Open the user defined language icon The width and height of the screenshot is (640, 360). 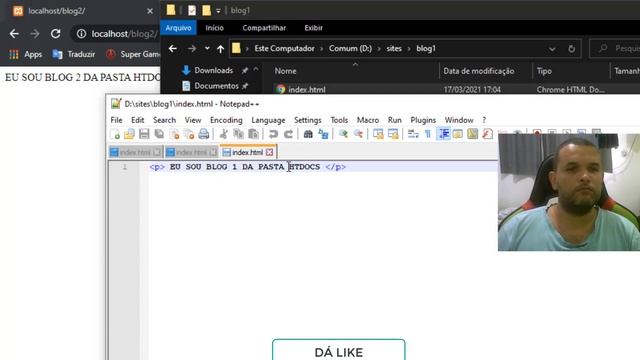(458, 134)
